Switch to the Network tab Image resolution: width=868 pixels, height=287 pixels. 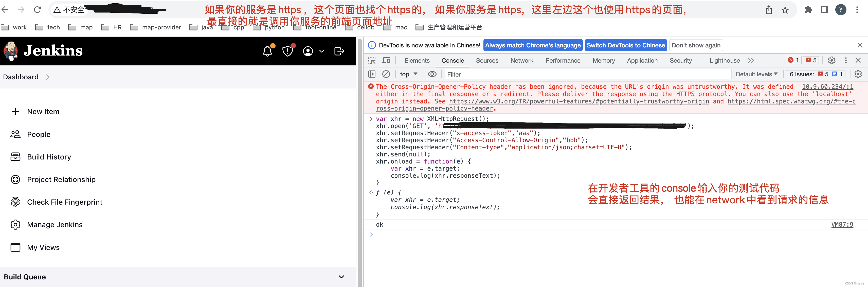click(522, 61)
